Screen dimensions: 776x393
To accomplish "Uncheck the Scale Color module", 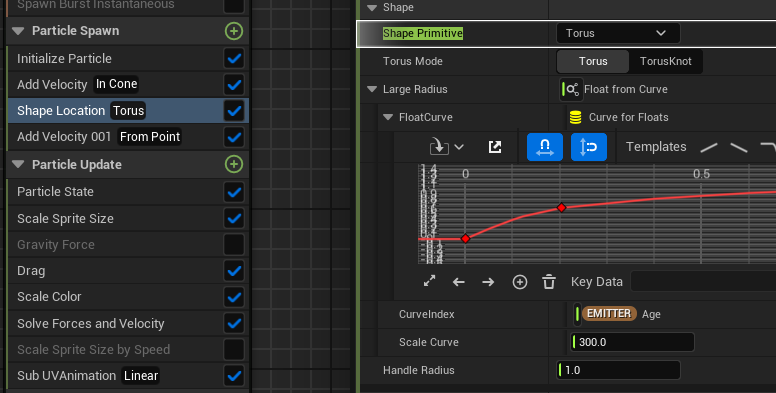I will tap(234, 297).
